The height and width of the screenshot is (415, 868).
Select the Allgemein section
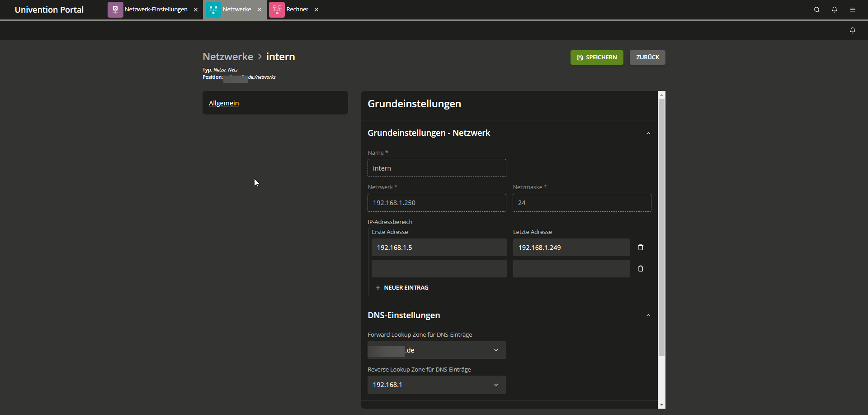click(x=224, y=103)
